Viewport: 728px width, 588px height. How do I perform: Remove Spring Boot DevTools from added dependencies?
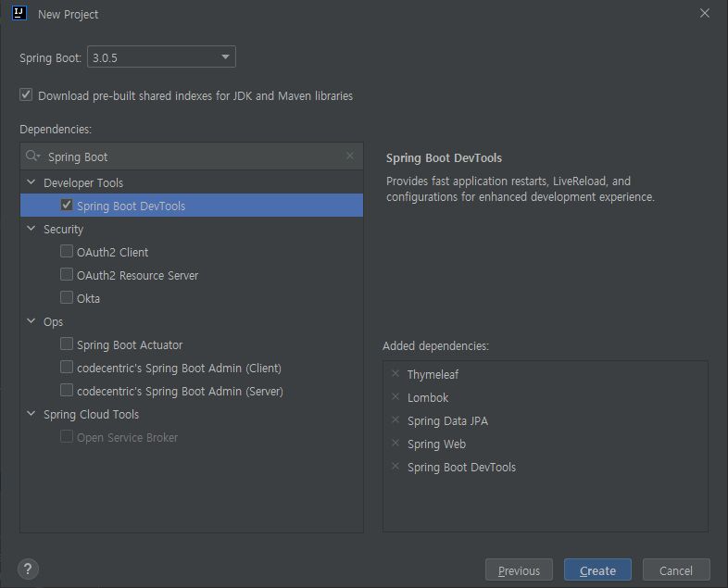(395, 467)
